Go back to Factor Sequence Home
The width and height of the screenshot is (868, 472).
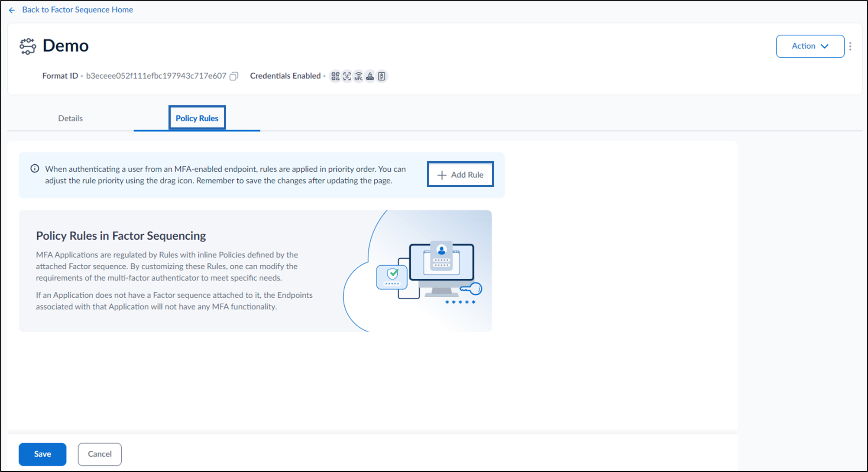click(78, 10)
